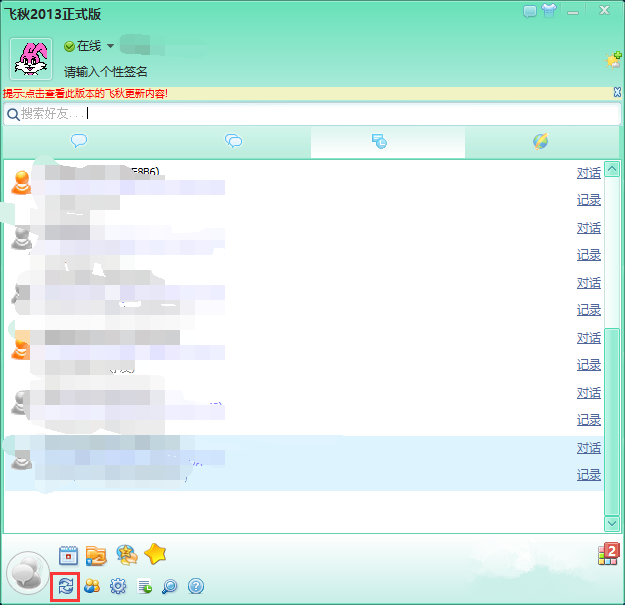Select the recent contacts clock tab

(x=387, y=141)
